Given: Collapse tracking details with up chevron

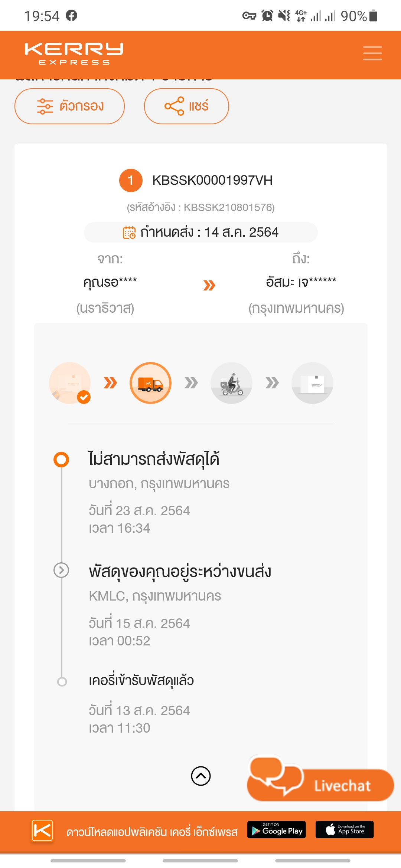Looking at the screenshot, I should (x=201, y=776).
